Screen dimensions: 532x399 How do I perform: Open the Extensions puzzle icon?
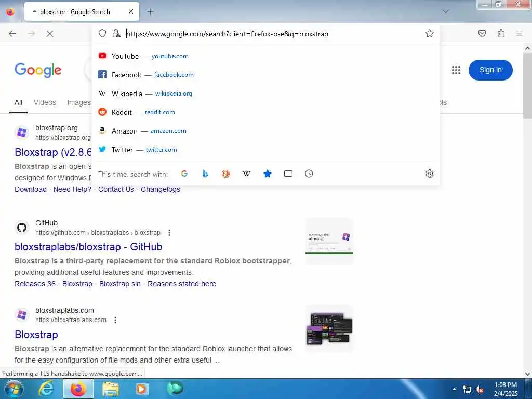[501, 33]
